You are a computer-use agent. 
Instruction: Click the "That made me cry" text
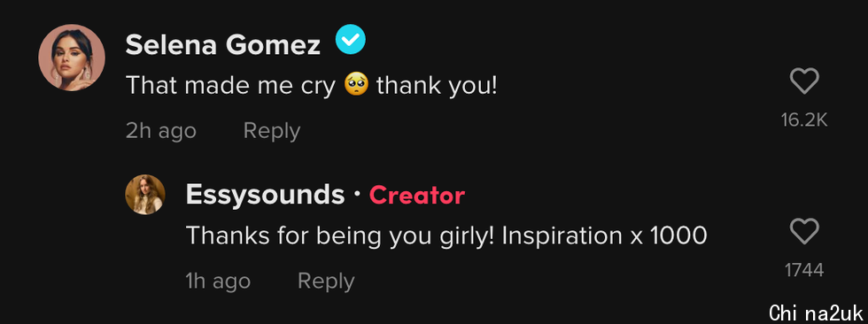[x=231, y=86]
